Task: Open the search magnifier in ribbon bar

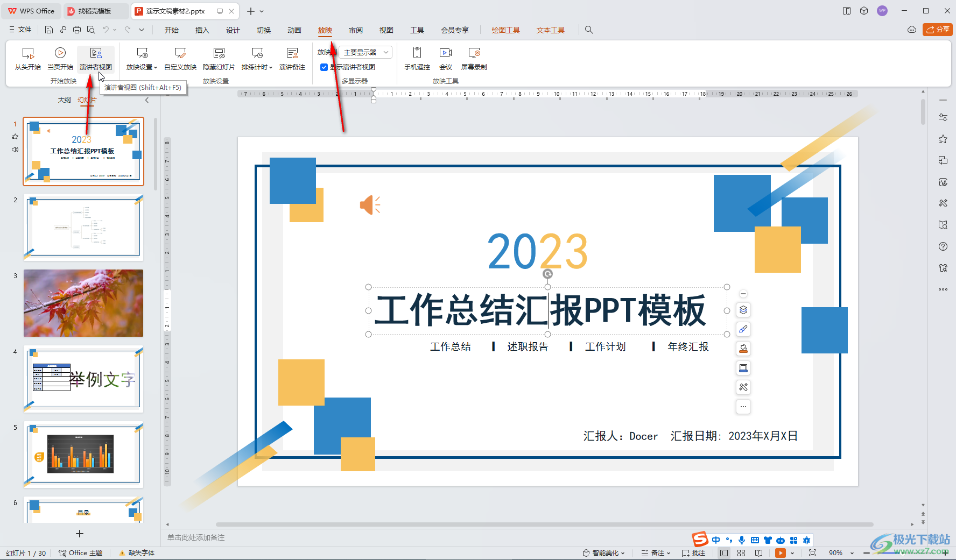Action: [x=589, y=30]
